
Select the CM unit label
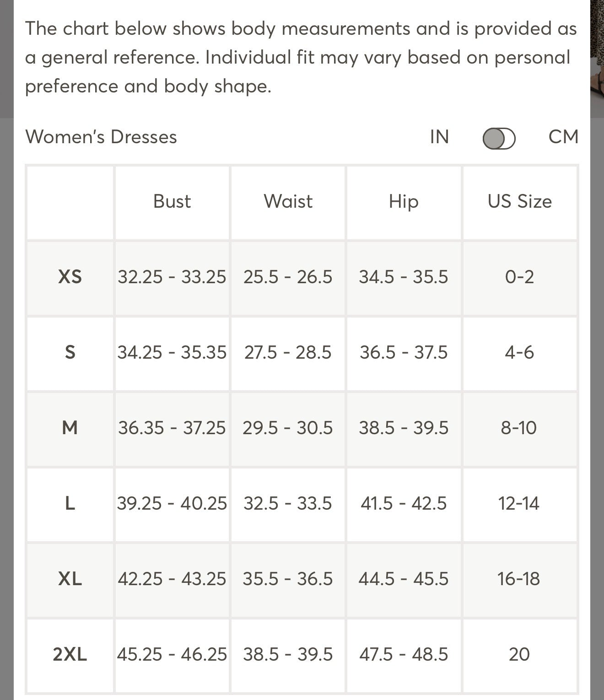[563, 137]
